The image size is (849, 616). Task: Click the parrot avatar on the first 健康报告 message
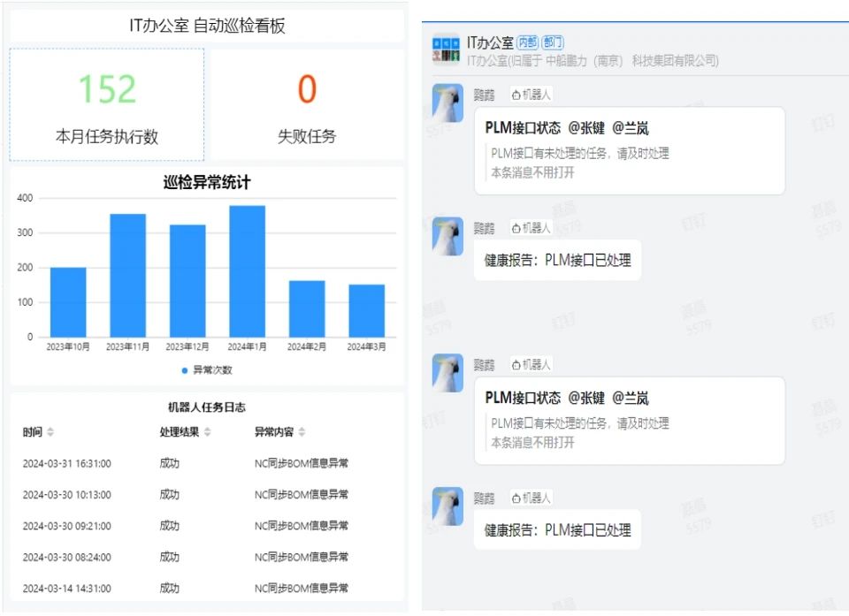click(x=447, y=237)
